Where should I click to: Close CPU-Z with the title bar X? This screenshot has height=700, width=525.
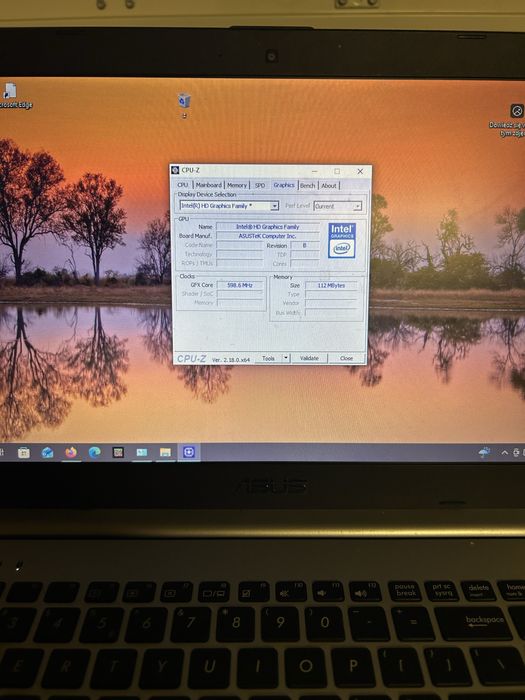[x=360, y=171]
